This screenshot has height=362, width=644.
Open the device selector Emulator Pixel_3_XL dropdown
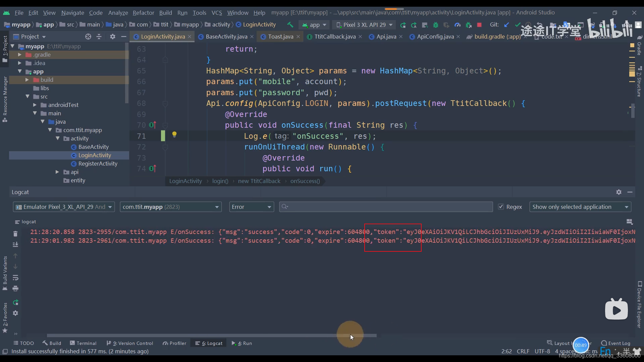[x=64, y=207]
